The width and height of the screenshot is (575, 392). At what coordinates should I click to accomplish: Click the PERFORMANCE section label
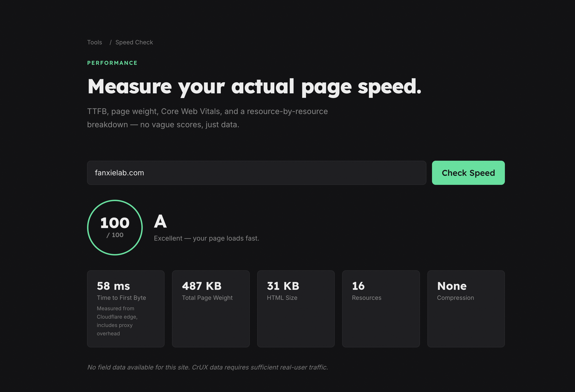[x=112, y=63]
